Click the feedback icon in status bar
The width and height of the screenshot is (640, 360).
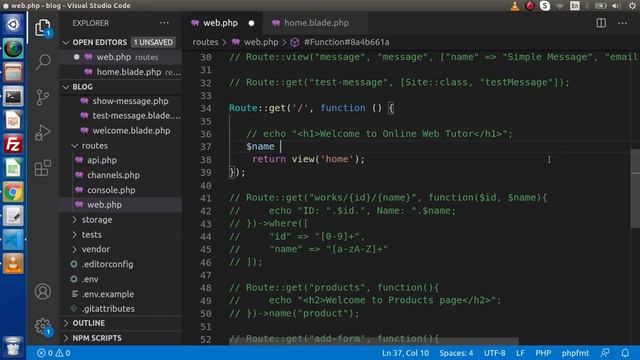click(605, 353)
